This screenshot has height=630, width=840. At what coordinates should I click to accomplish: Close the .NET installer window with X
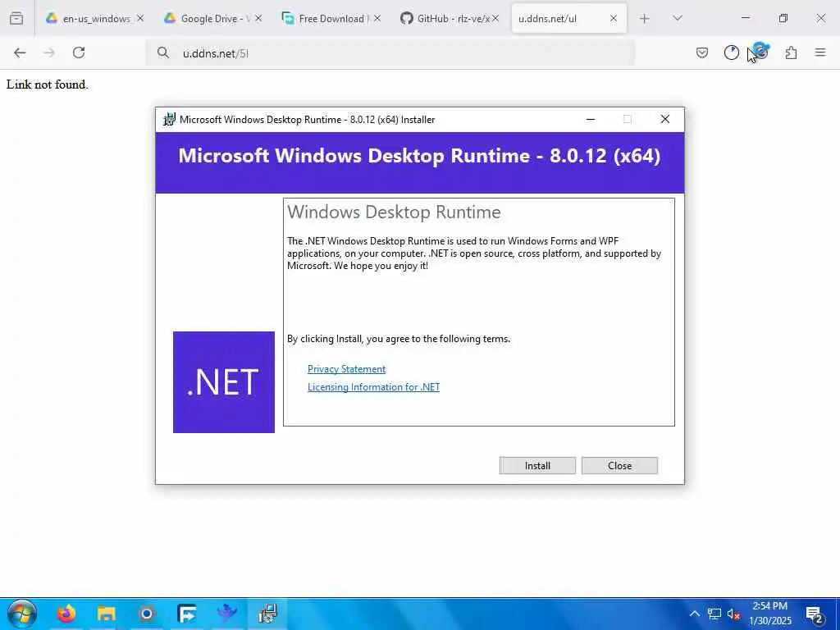point(664,119)
